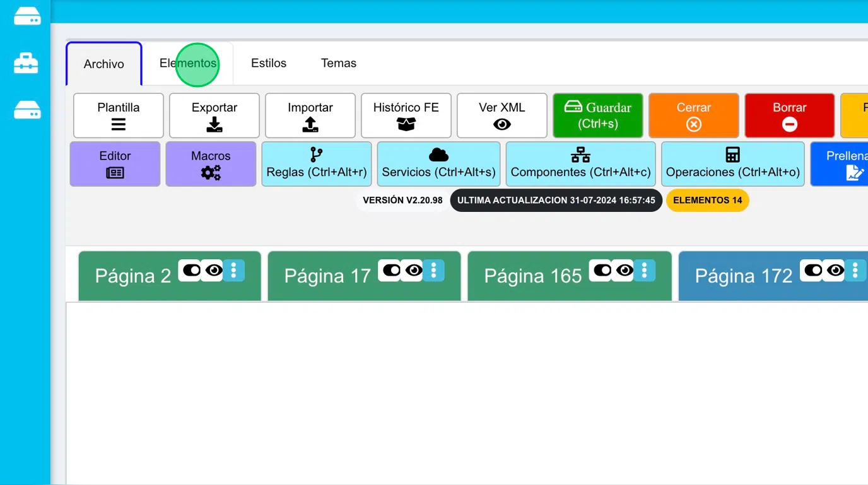This screenshot has width=868, height=485.
Task: Click the Exportar download icon button
Action: pos(214,116)
